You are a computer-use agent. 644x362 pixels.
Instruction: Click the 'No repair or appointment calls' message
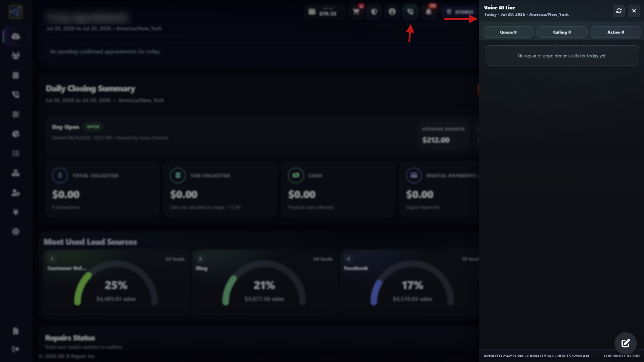(x=562, y=56)
